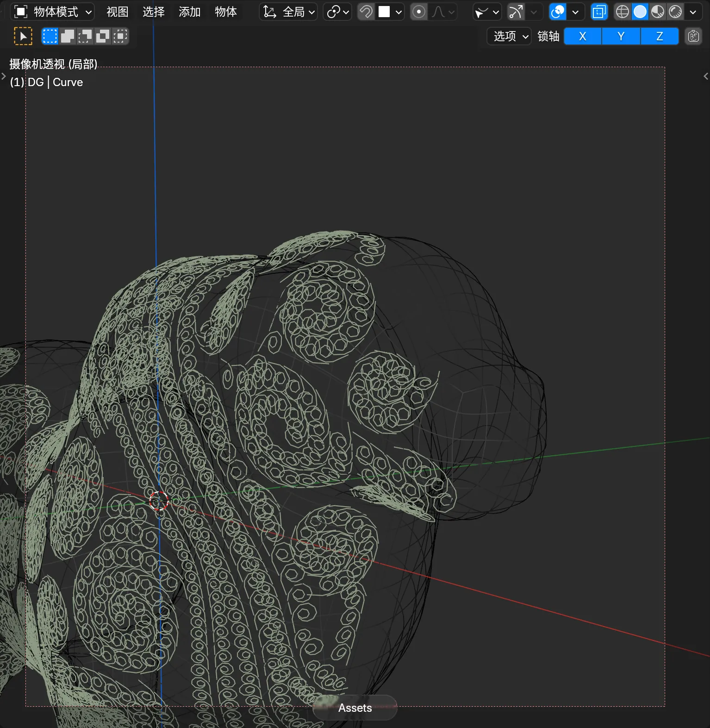The image size is (710, 728).
Task: Toggle X-ray display
Action: (x=599, y=12)
